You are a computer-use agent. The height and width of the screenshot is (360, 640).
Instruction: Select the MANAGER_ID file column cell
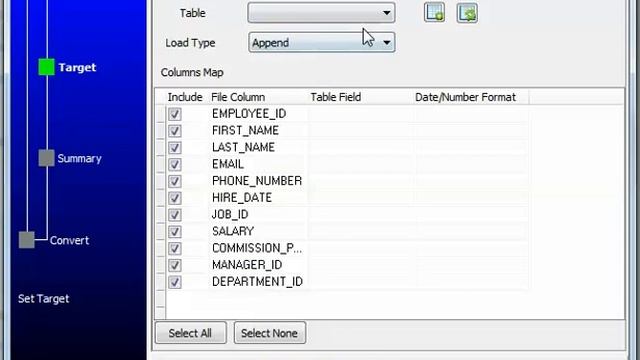258,265
